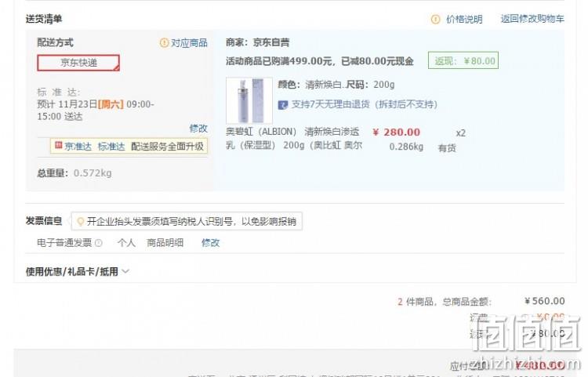Click 预计 11月23日 delivery time text

tap(96, 111)
